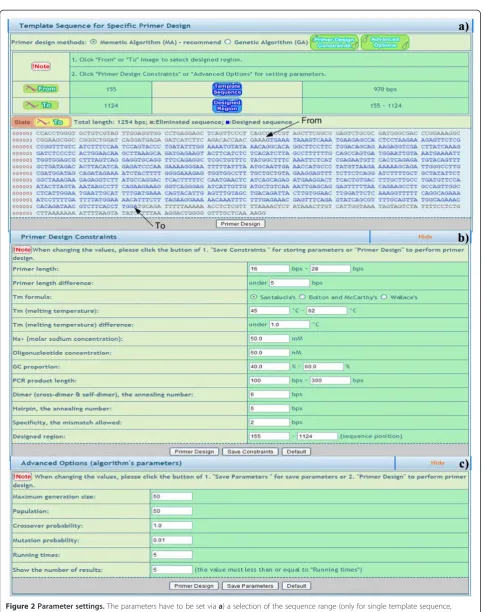Click Running times field
Screen dimensions: 483x612
pos(172,555)
